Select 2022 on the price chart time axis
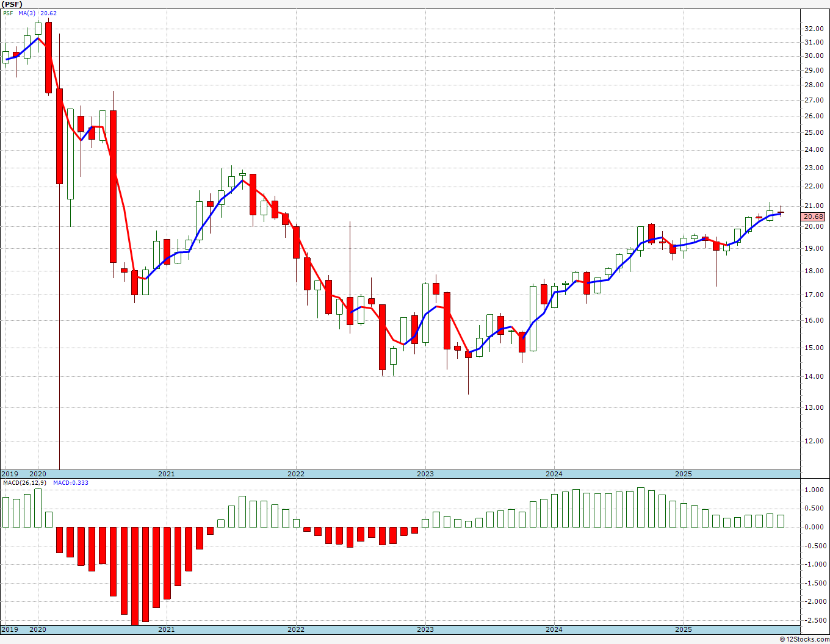 tap(296, 474)
